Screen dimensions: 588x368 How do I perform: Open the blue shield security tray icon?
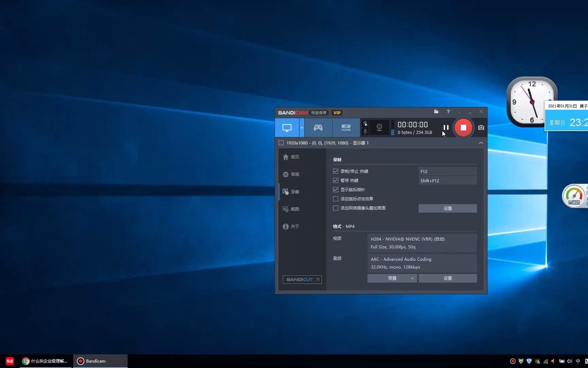pyautogui.click(x=529, y=361)
